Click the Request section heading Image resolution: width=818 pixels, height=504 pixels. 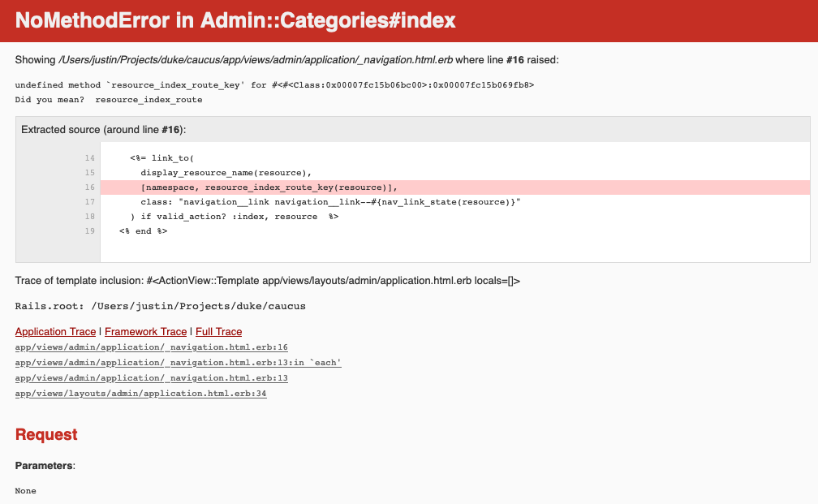tap(46, 435)
